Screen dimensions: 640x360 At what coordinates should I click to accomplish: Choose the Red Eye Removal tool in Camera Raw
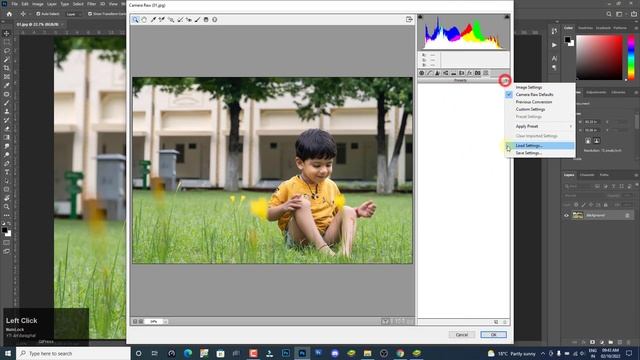click(x=189, y=20)
